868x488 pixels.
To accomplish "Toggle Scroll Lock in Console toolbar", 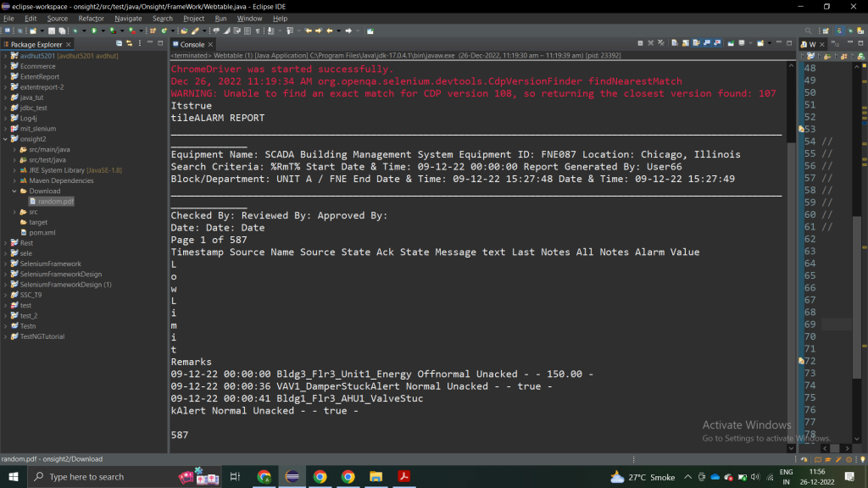I will [x=685, y=43].
